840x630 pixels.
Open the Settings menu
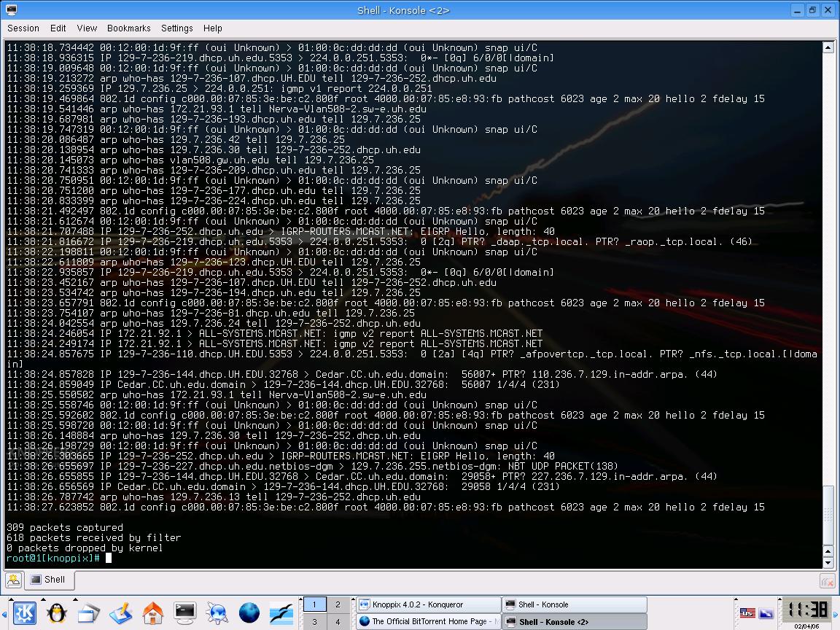click(x=176, y=28)
